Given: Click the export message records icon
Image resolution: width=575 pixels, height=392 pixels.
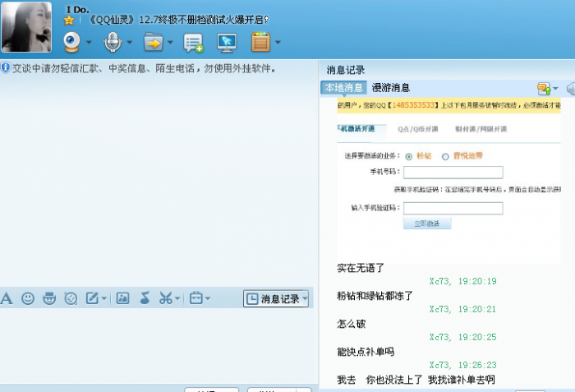Looking at the screenshot, I should (544, 89).
